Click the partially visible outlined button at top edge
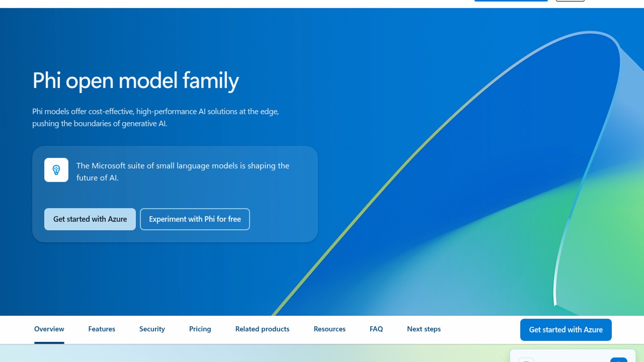 pyautogui.click(x=570, y=1)
